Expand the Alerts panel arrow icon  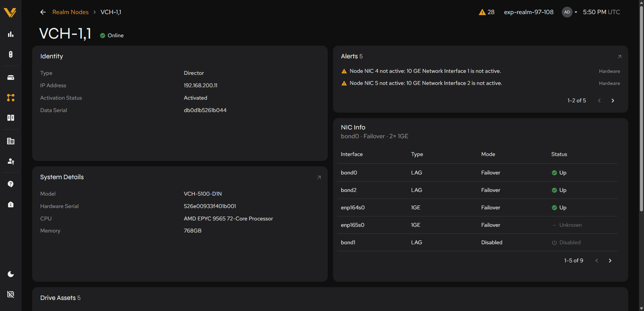click(x=620, y=57)
